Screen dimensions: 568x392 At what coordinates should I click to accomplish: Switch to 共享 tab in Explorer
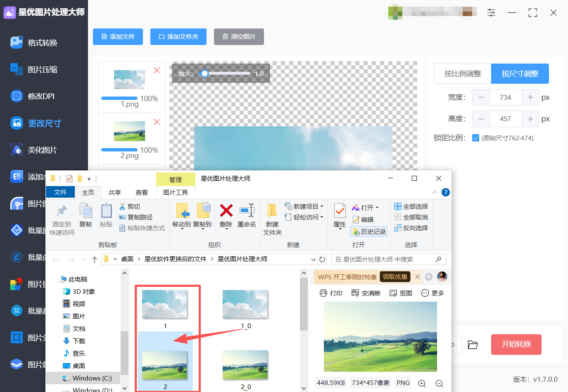point(115,192)
